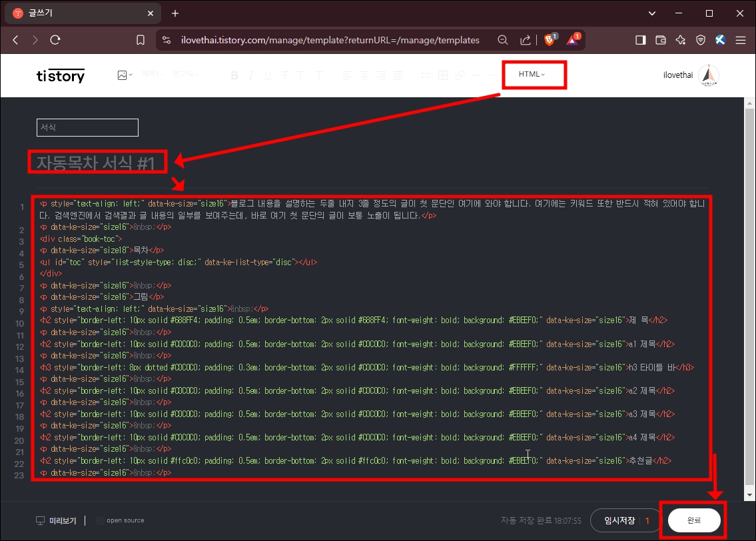The width and height of the screenshot is (756, 541).
Task: Open the HTML editor mode dropdown
Action: [x=532, y=74]
